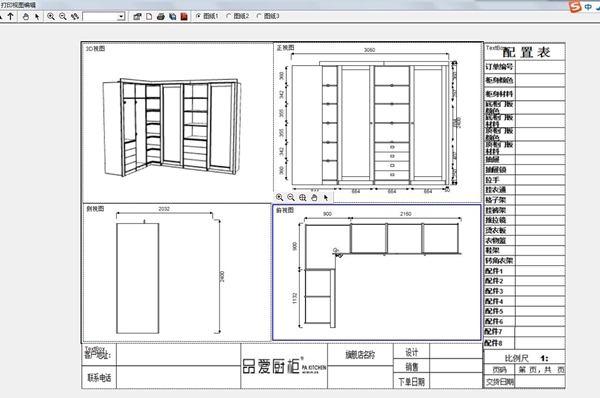This screenshot has width=600, height=398.
Task: Click the empty field next to 订单编号
Action: pyautogui.click(x=540, y=67)
